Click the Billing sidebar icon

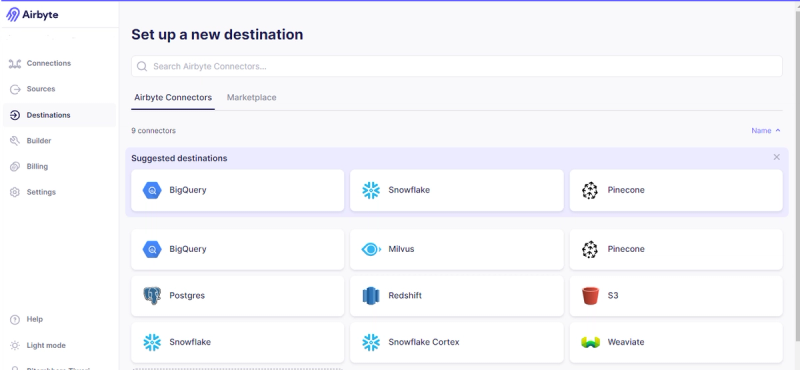click(x=15, y=166)
